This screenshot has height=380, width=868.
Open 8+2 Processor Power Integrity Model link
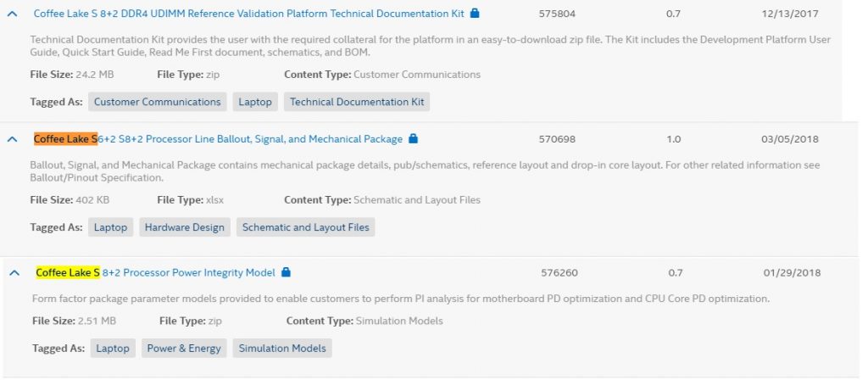pos(156,272)
